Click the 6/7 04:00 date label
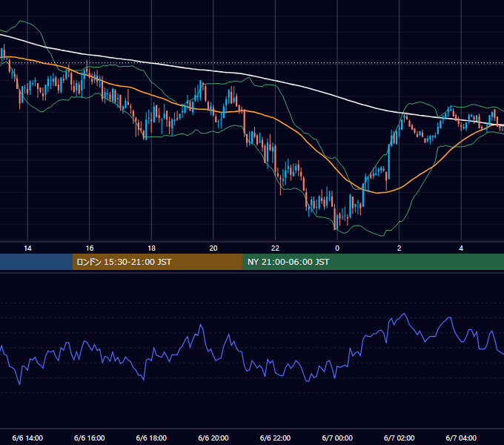Viewport: 504px width, 445px height. click(461, 438)
